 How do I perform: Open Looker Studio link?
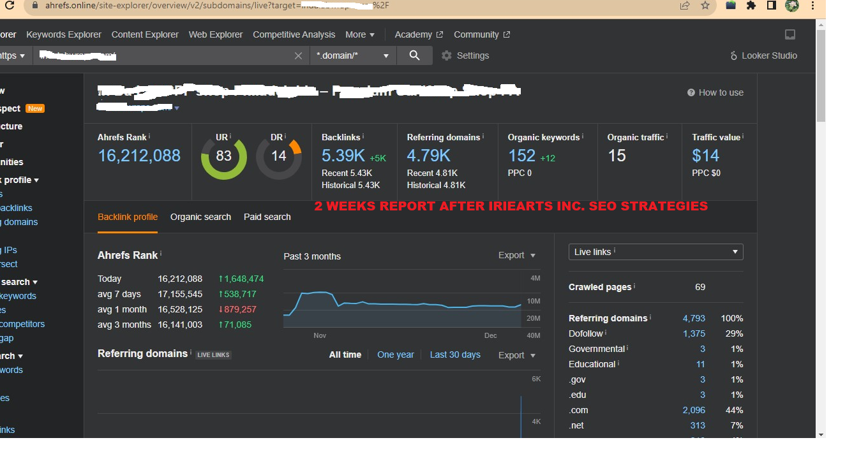point(763,55)
